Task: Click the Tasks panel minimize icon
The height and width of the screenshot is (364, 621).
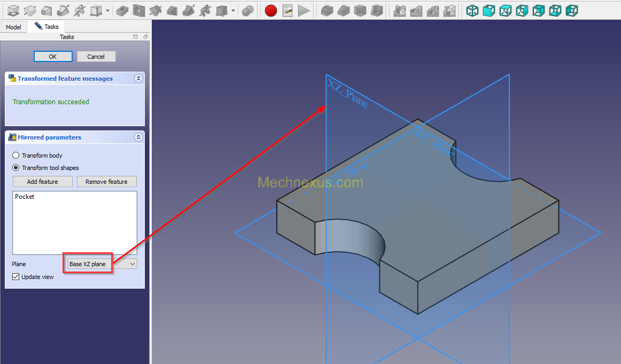Action: point(135,36)
